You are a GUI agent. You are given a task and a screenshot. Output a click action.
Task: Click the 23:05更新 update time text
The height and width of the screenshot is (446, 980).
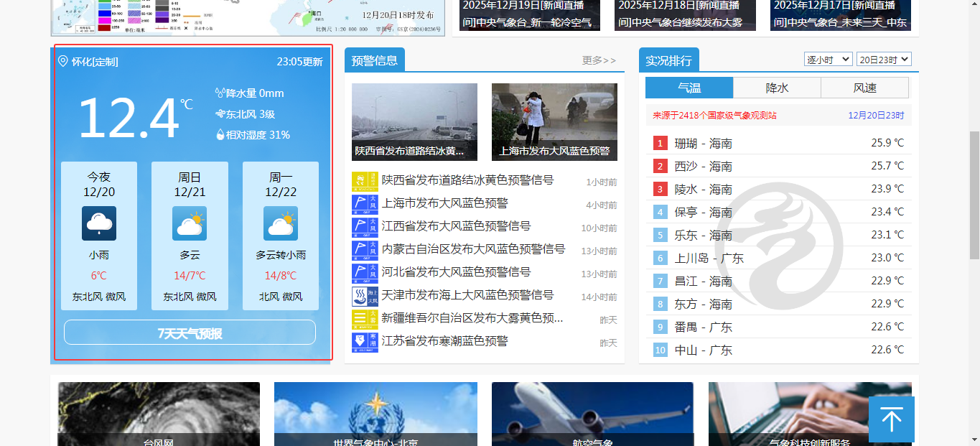tap(299, 62)
